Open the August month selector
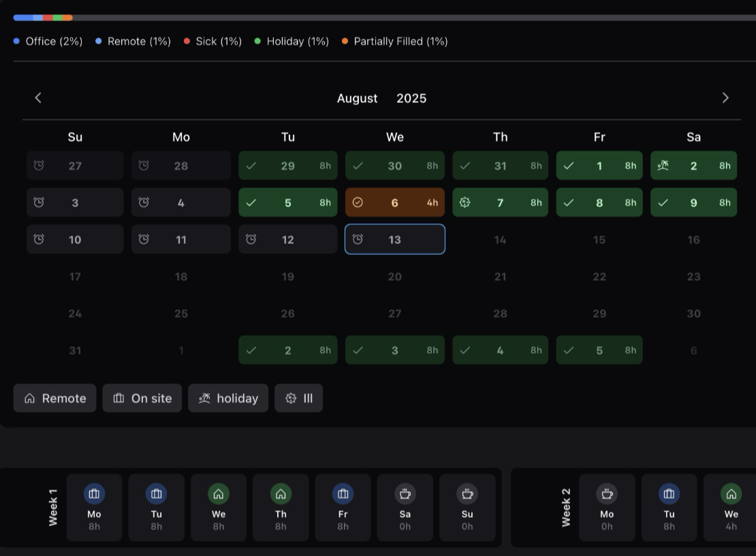This screenshot has height=556, width=756. point(357,98)
